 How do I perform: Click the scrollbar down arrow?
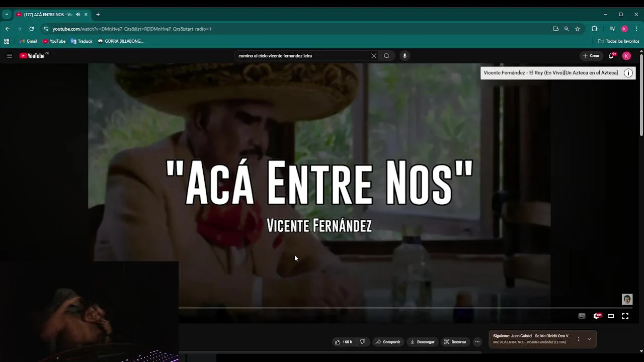pyautogui.click(x=641, y=351)
